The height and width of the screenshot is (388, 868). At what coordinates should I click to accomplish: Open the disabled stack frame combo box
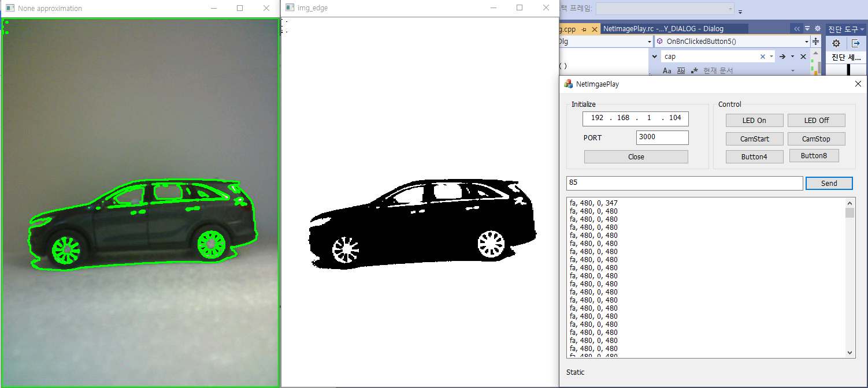click(x=665, y=9)
